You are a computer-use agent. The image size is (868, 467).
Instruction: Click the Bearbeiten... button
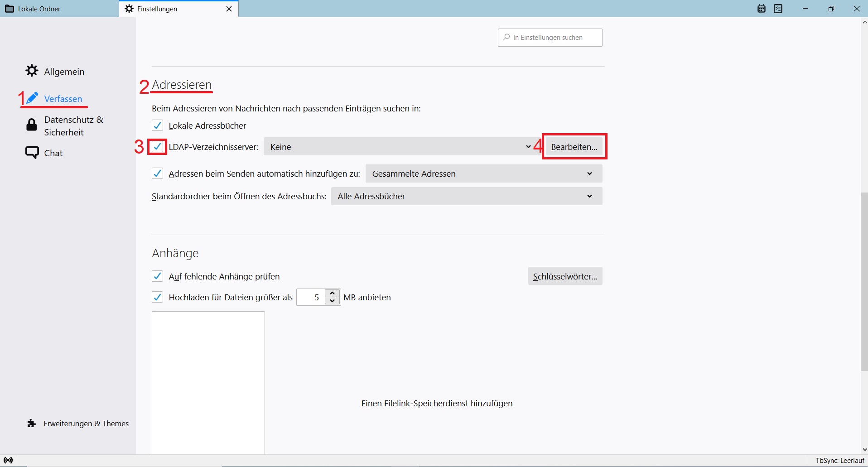[574, 147]
